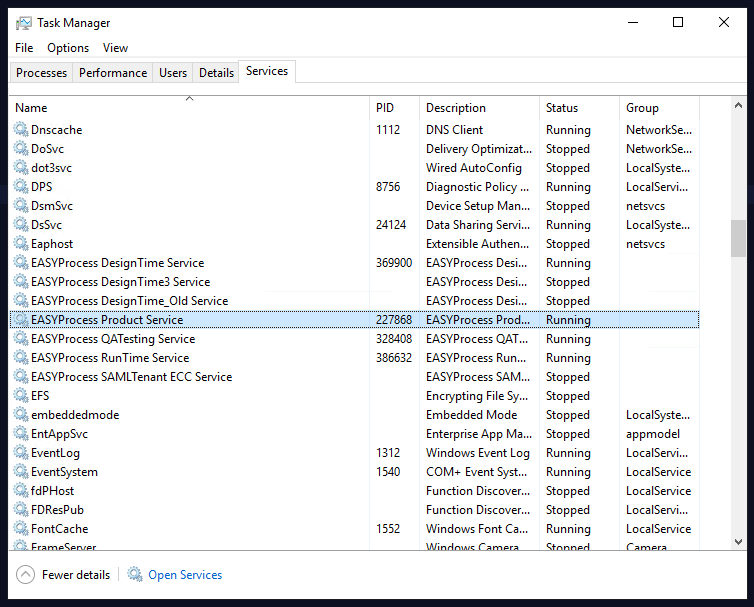The height and width of the screenshot is (607, 754).
Task: Switch to the Performance tab
Action: (x=113, y=73)
